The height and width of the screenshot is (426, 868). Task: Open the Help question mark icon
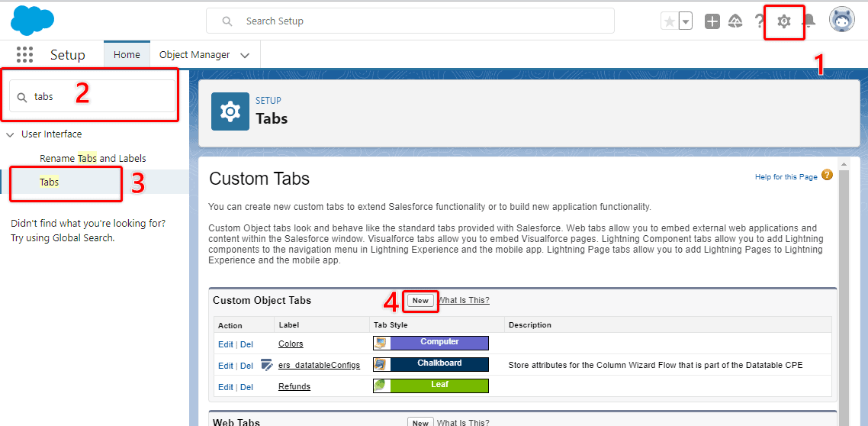(760, 21)
